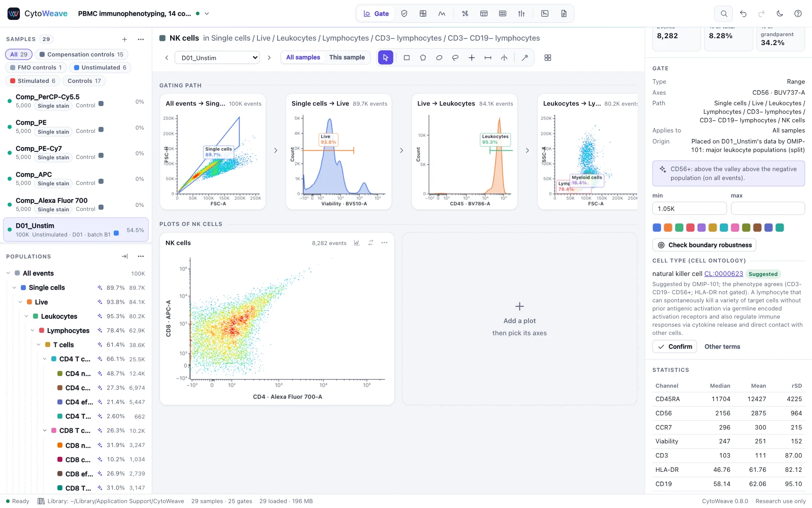Screen dimensions: 812x508
Task: Select the range gate tool
Action: [488, 58]
